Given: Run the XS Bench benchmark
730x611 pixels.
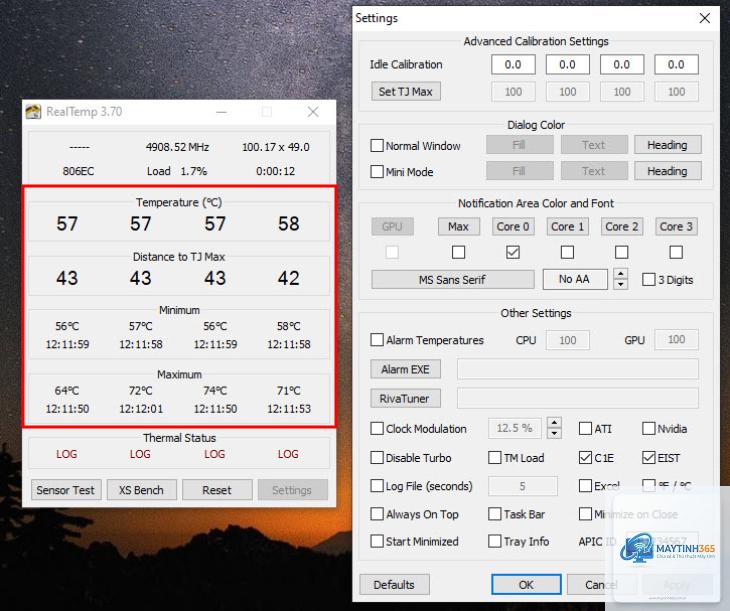Looking at the screenshot, I should [142, 490].
